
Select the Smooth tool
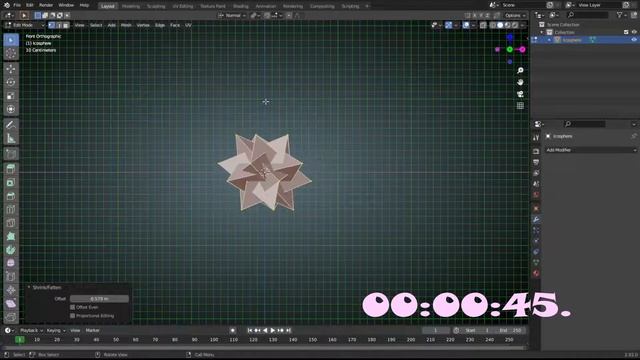coord(11,263)
